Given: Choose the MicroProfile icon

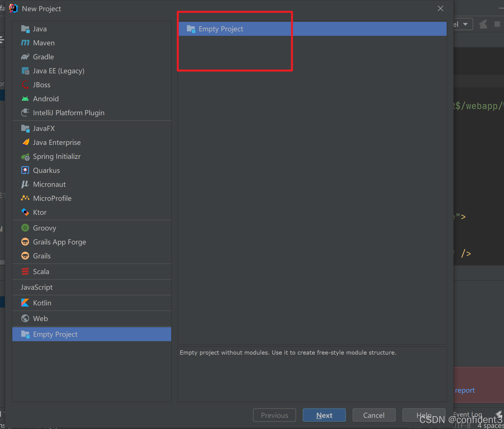Looking at the screenshot, I should pyautogui.click(x=25, y=198).
